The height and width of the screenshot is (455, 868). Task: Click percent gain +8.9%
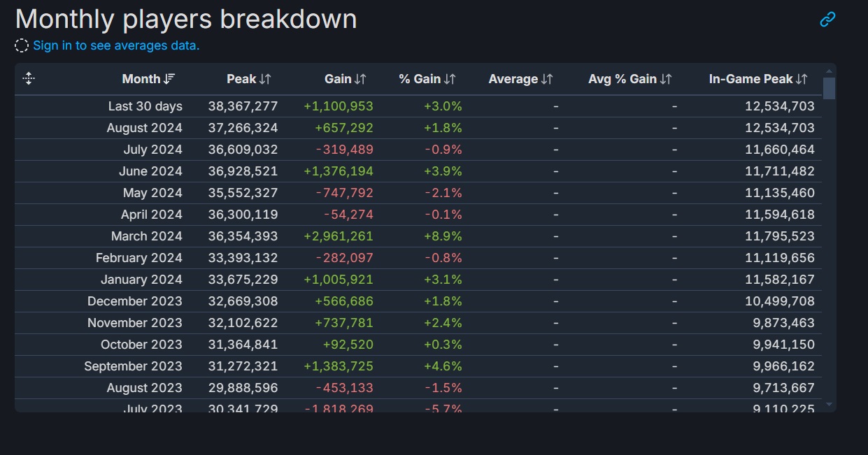tap(443, 236)
